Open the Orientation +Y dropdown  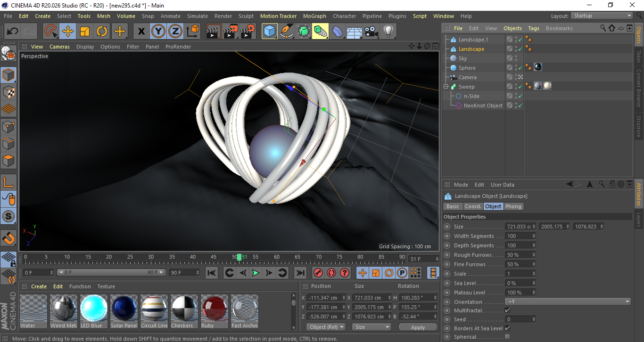click(x=568, y=302)
